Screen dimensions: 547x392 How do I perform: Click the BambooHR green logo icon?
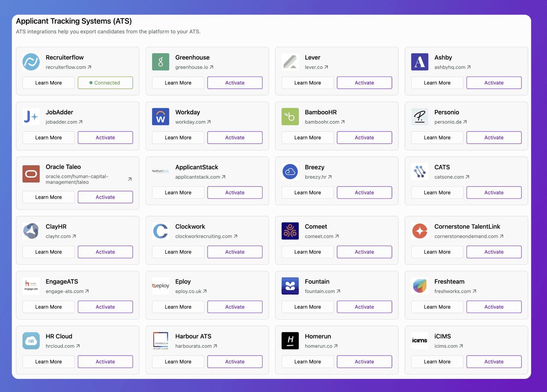pos(290,117)
